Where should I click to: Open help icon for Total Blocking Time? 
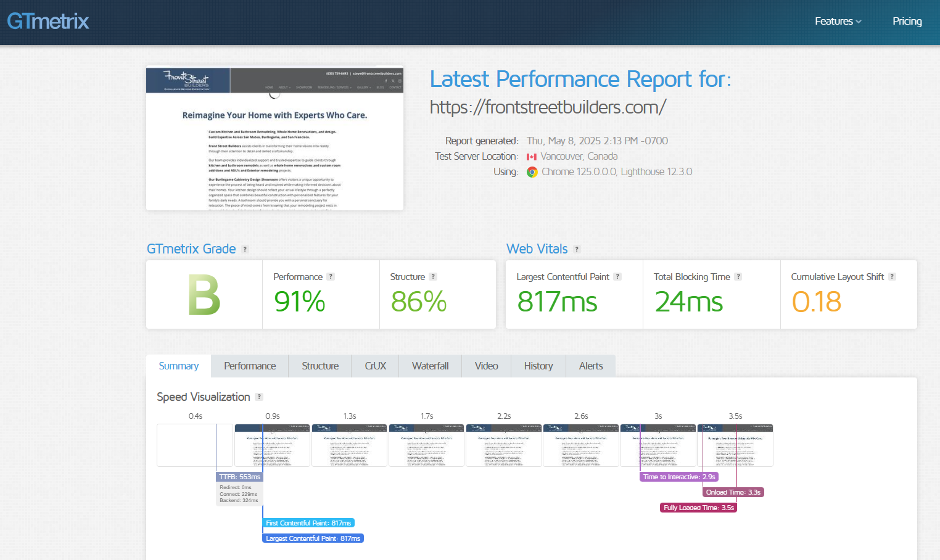coord(738,277)
